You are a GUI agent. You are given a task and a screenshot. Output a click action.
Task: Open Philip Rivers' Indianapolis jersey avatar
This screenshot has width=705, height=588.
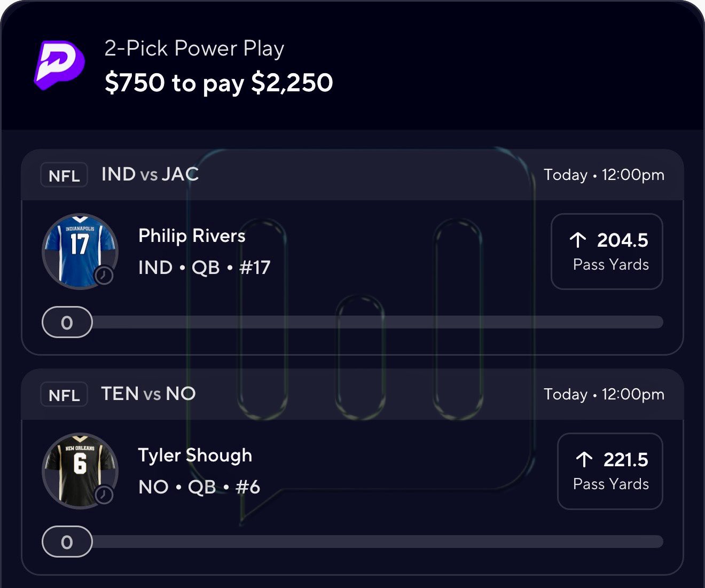pyautogui.click(x=79, y=250)
